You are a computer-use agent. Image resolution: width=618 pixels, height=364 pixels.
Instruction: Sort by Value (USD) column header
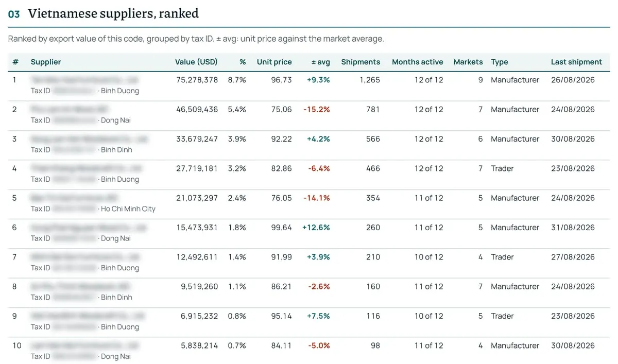pos(196,62)
